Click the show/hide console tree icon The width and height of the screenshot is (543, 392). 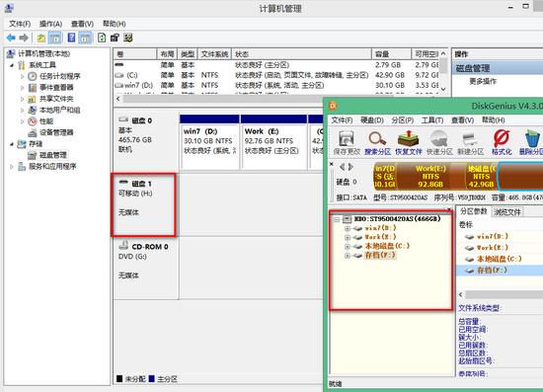(x=54, y=38)
